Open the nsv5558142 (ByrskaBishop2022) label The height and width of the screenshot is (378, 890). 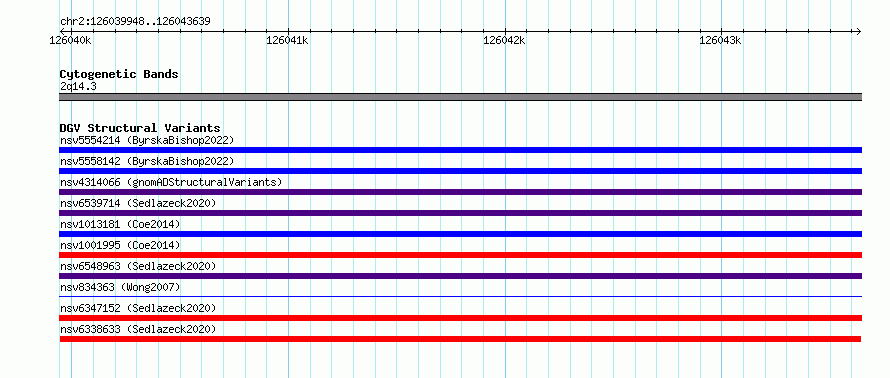pos(147,161)
